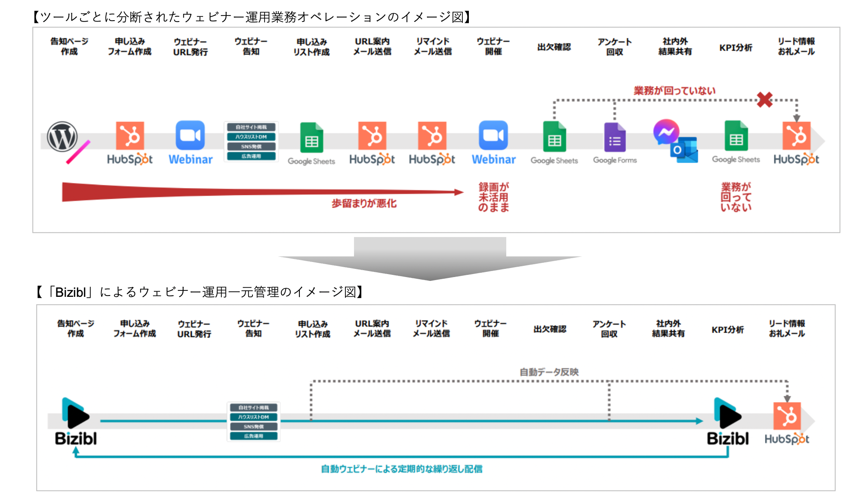Click the HubSpot icon in the lower diagram

coord(787,416)
